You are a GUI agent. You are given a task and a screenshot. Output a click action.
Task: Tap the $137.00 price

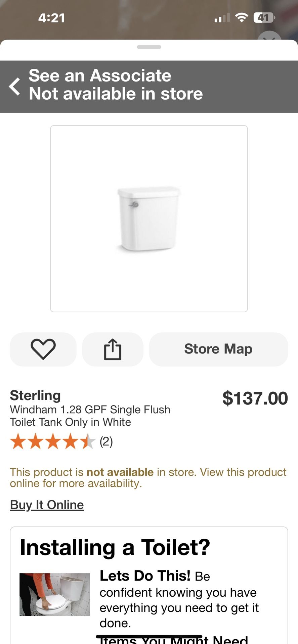255,398
